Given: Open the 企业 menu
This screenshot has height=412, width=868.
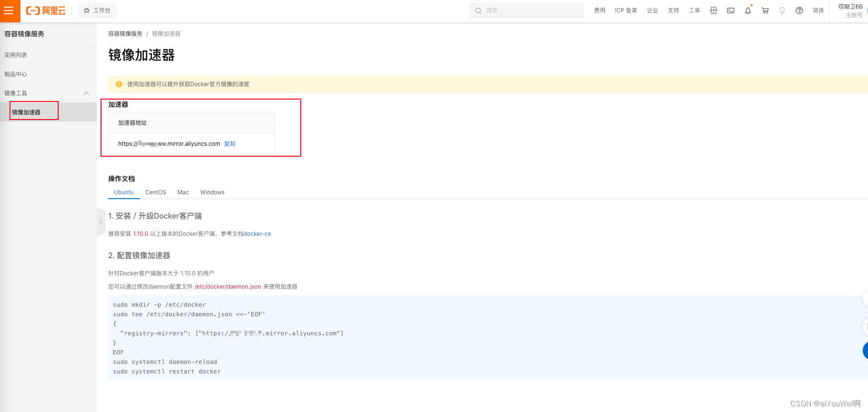Looking at the screenshot, I should coord(653,10).
